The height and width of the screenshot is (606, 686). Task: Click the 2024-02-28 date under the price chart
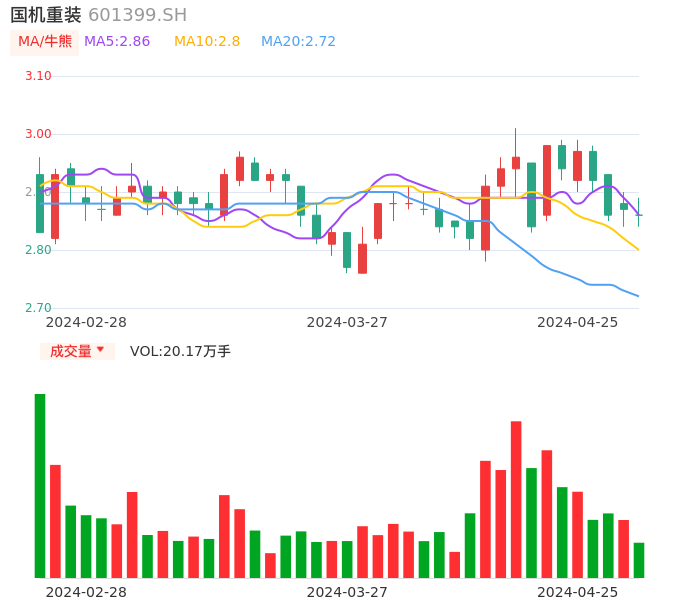click(86, 322)
